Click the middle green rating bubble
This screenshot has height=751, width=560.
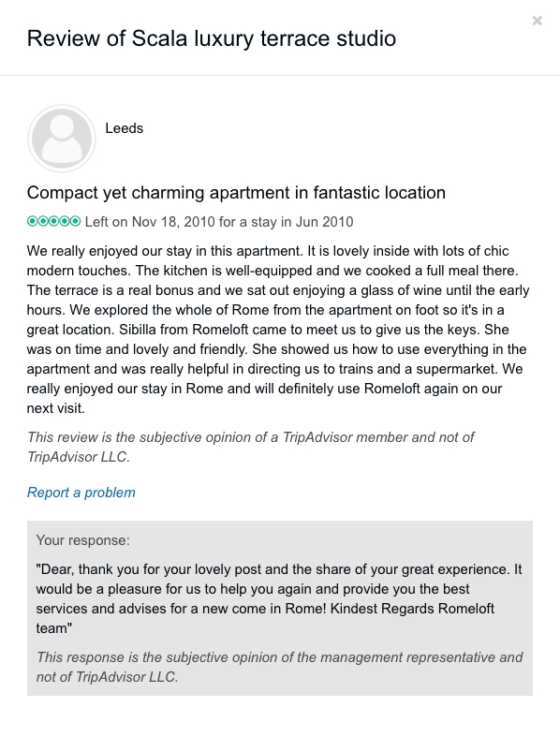tap(53, 221)
